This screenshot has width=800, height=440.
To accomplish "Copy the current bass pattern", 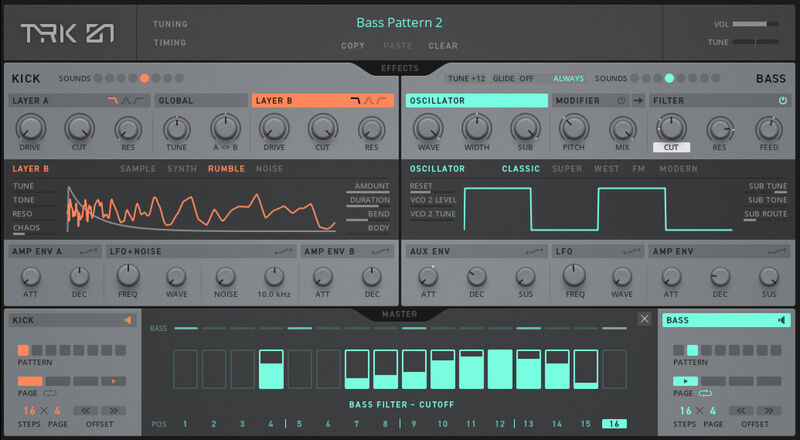I will pyautogui.click(x=353, y=45).
